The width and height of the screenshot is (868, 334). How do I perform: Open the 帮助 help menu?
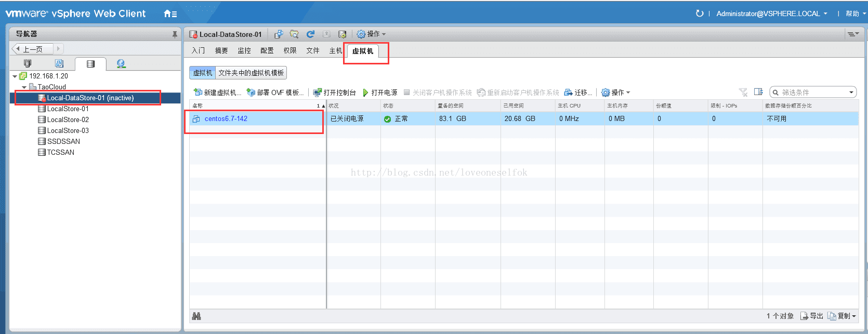pyautogui.click(x=855, y=14)
